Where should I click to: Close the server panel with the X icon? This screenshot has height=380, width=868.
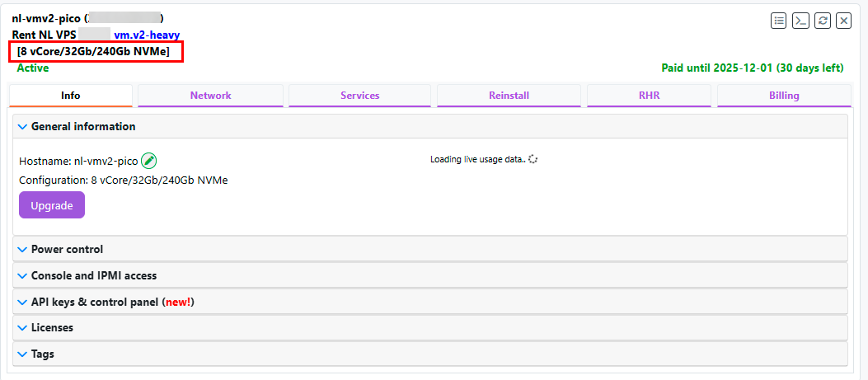coord(843,21)
